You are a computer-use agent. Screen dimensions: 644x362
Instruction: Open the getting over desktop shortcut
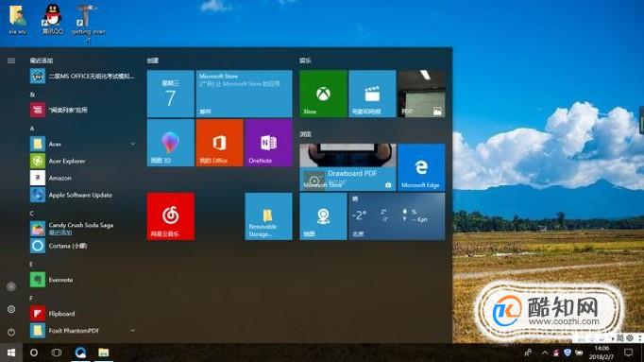[88, 22]
